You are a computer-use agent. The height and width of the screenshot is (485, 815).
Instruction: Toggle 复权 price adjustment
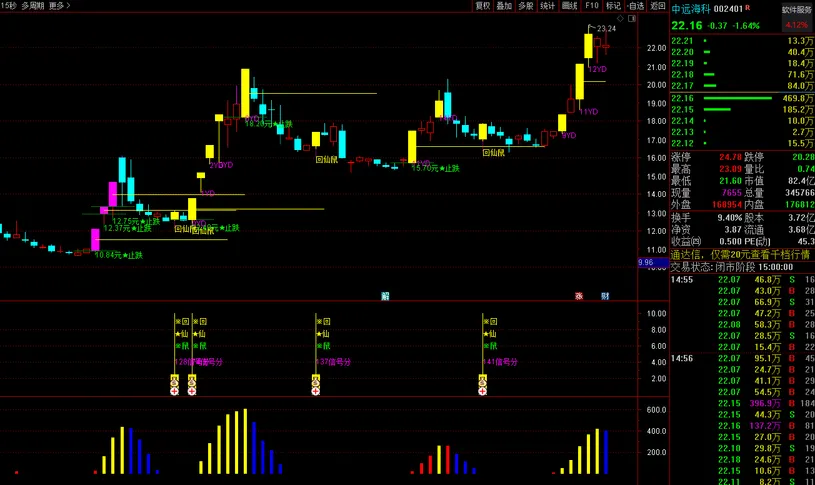pos(483,6)
